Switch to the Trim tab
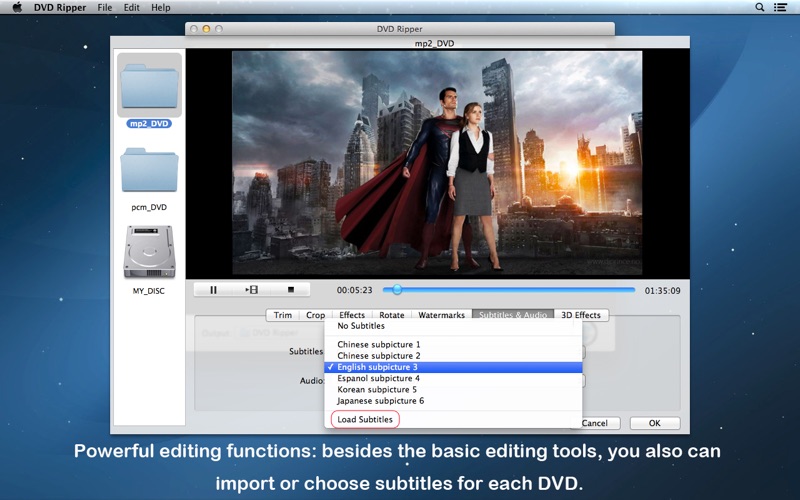This screenshot has height=500, width=800. pos(283,315)
